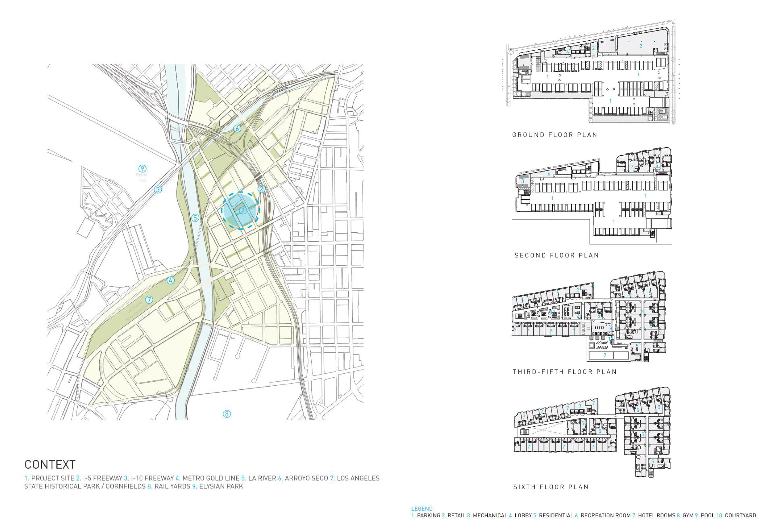Viewport: 764px width, 532px height.
Task: Click the '6. RECREATION ROOM' legend entry
Action: [603, 515]
